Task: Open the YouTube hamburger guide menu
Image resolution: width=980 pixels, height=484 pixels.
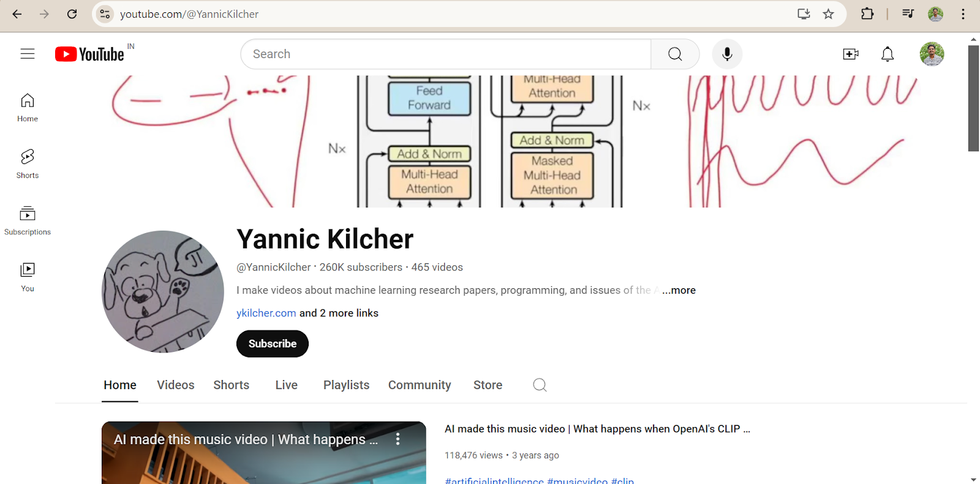Action: (28, 54)
